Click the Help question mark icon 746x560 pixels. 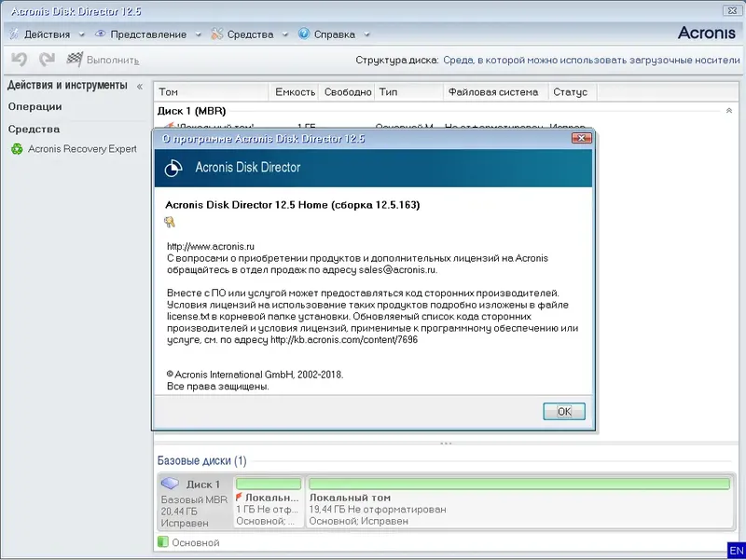[x=304, y=34]
